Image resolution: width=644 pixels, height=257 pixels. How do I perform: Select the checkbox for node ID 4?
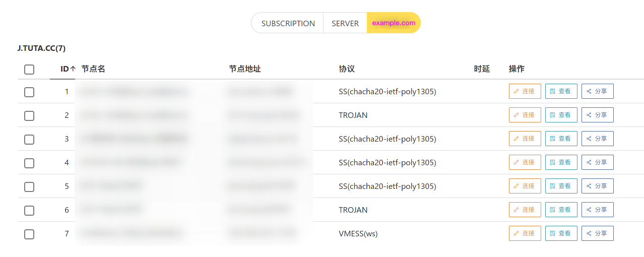[x=29, y=163]
